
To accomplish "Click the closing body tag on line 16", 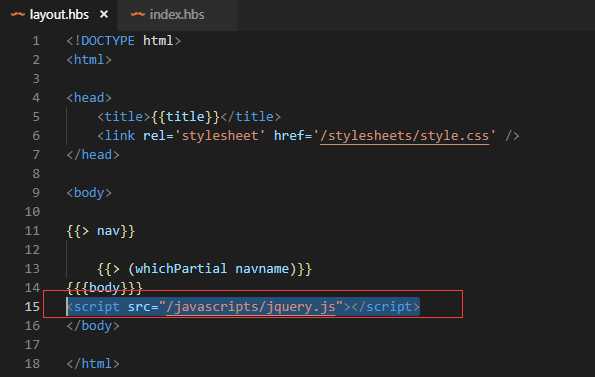I will pyautogui.click(x=93, y=326).
